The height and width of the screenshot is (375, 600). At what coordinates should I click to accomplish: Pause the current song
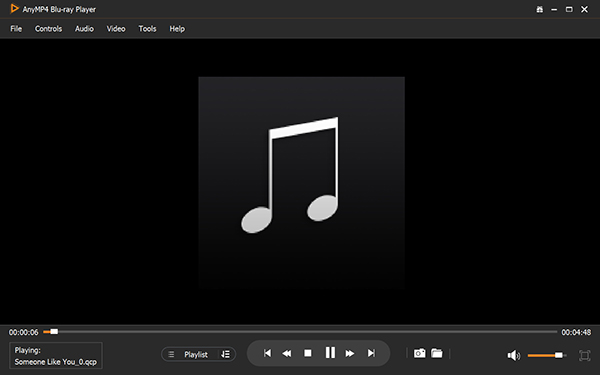coord(330,353)
